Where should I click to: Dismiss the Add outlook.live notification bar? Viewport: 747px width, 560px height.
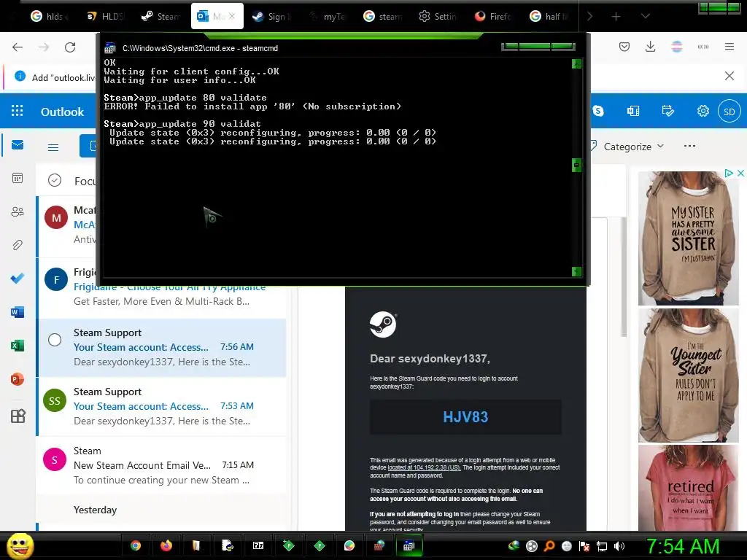(729, 76)
